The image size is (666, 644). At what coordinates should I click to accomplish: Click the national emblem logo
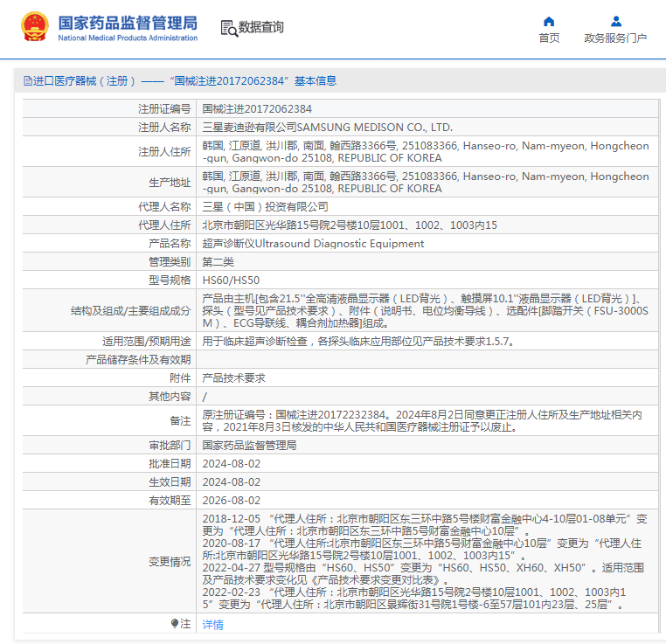35,27
